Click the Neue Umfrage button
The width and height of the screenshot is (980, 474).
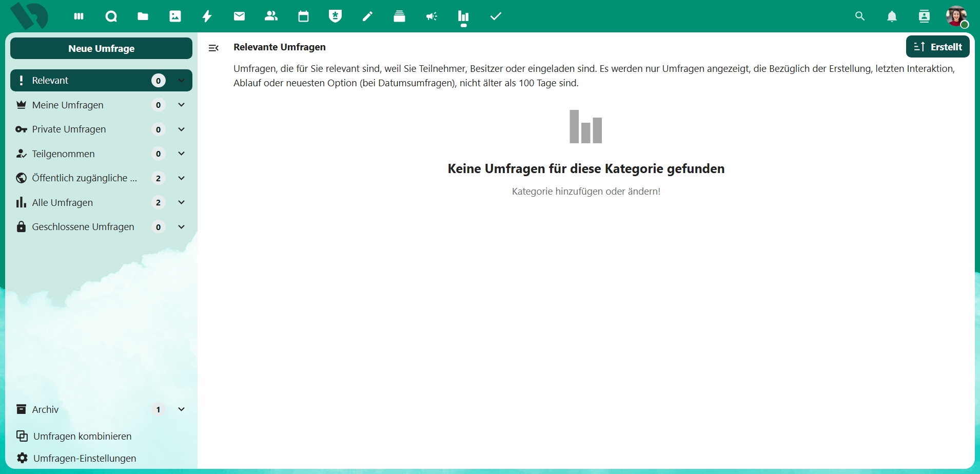[x=101, y=48]
